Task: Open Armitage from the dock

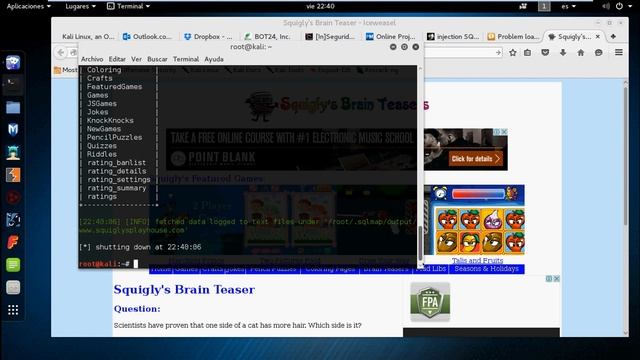Action: point(13,153)
